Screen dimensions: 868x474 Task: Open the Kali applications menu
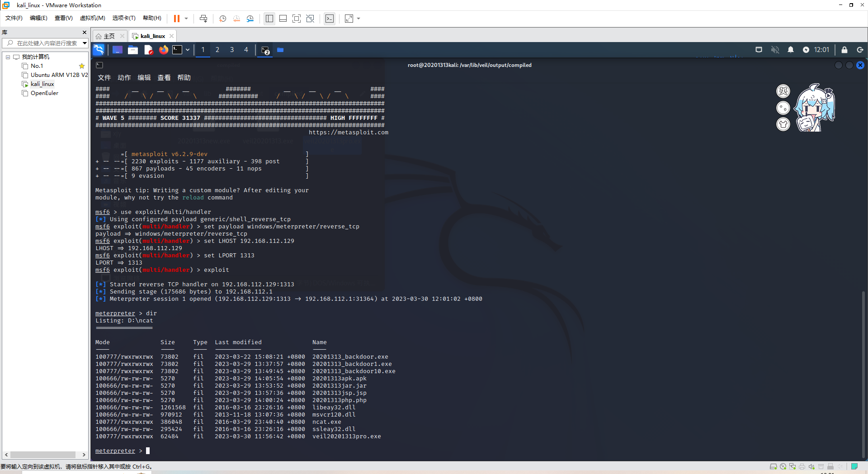pos(99,50)
